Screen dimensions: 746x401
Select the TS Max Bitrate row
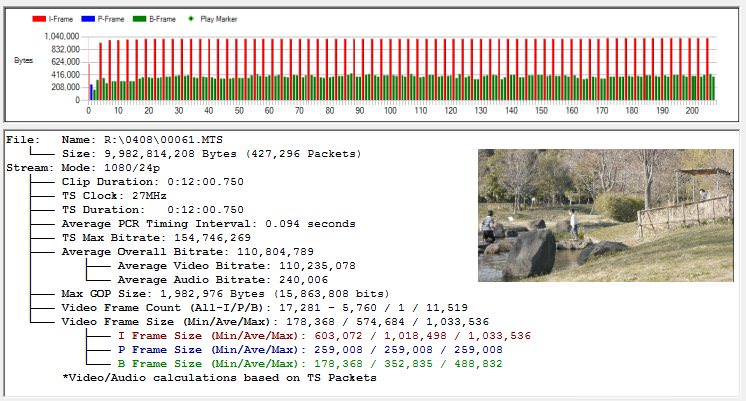(x=157, y=238)
